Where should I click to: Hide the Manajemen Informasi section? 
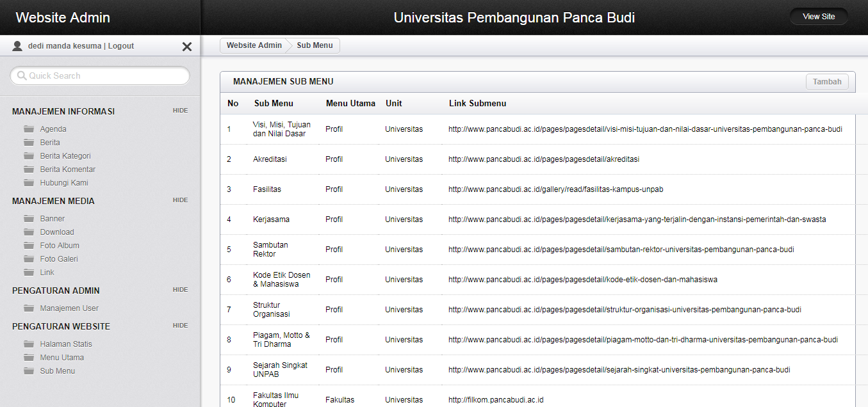pyautogui.click(x=180, y=111)
